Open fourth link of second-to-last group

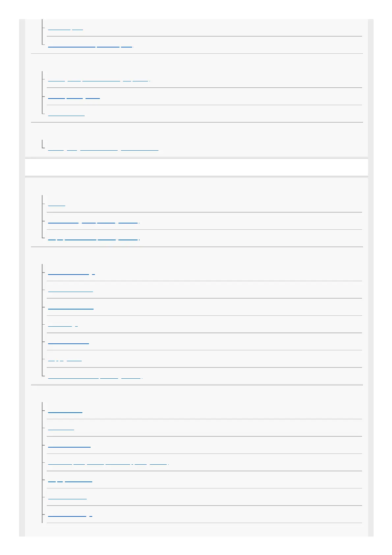point(63,325)
